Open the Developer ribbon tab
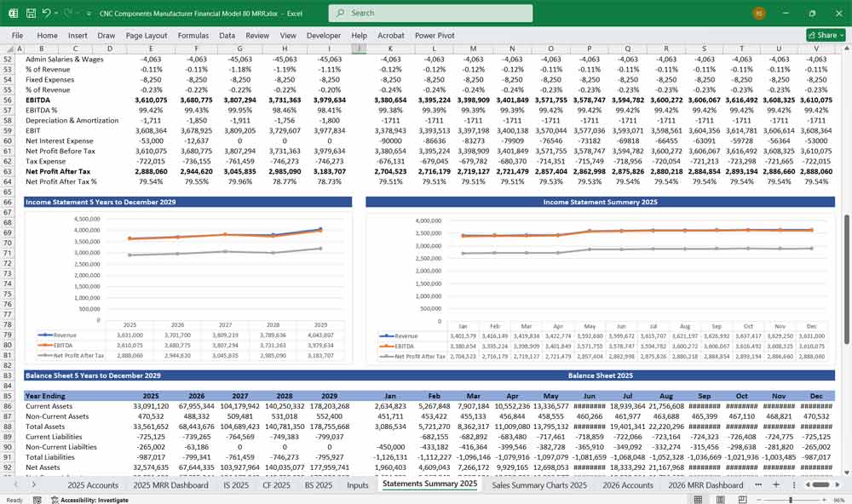The width and height of the screenshot is (852, 504). pos(323,35)
